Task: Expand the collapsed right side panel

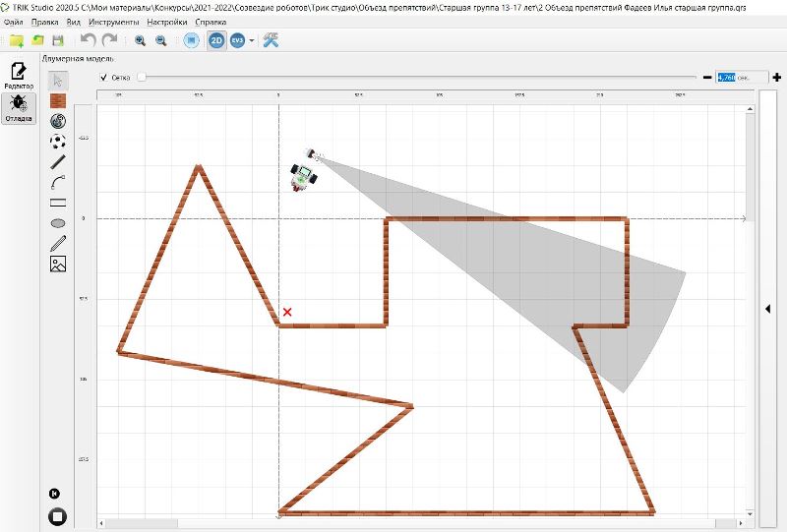Action: [767, 309]
